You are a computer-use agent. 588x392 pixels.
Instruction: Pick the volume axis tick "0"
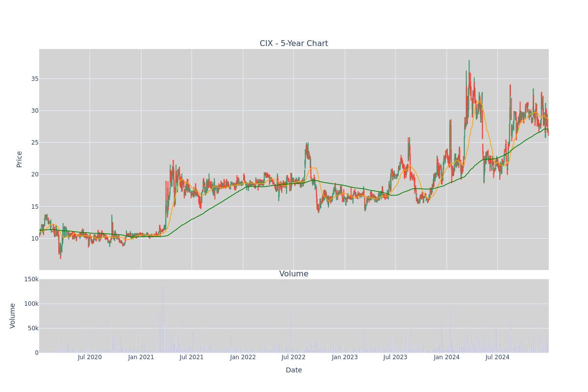tap(37, 353)
